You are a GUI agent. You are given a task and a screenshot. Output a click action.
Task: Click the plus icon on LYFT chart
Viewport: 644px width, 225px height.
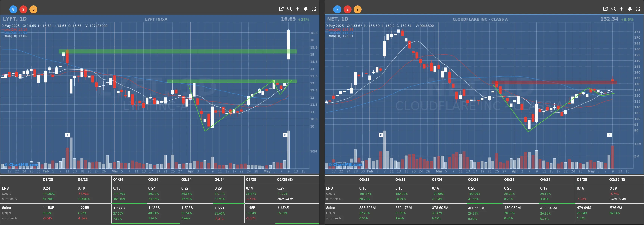[x=297, y=9]
